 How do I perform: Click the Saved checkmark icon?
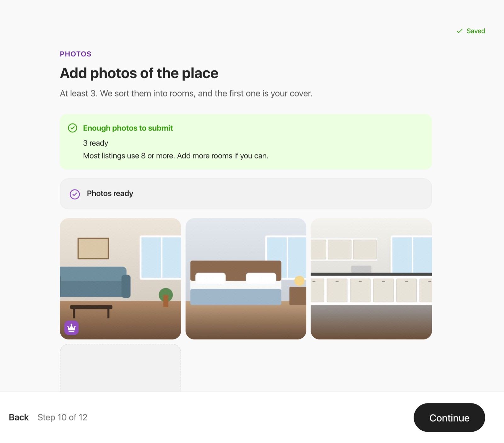460,31
